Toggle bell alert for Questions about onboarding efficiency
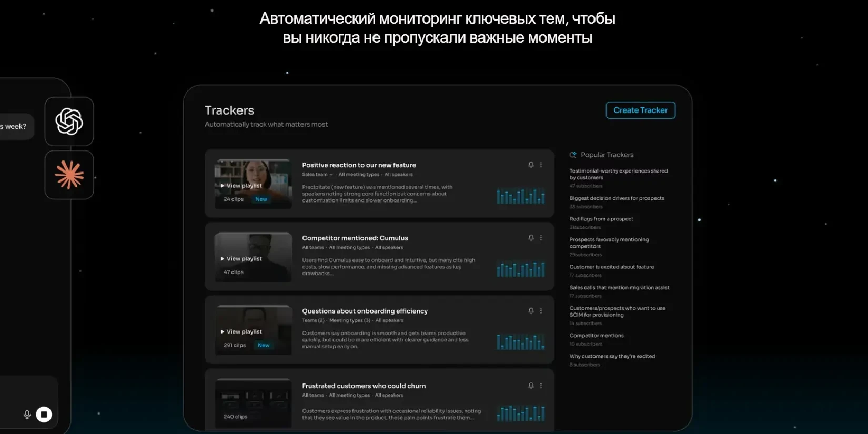 tap(531, 311)
